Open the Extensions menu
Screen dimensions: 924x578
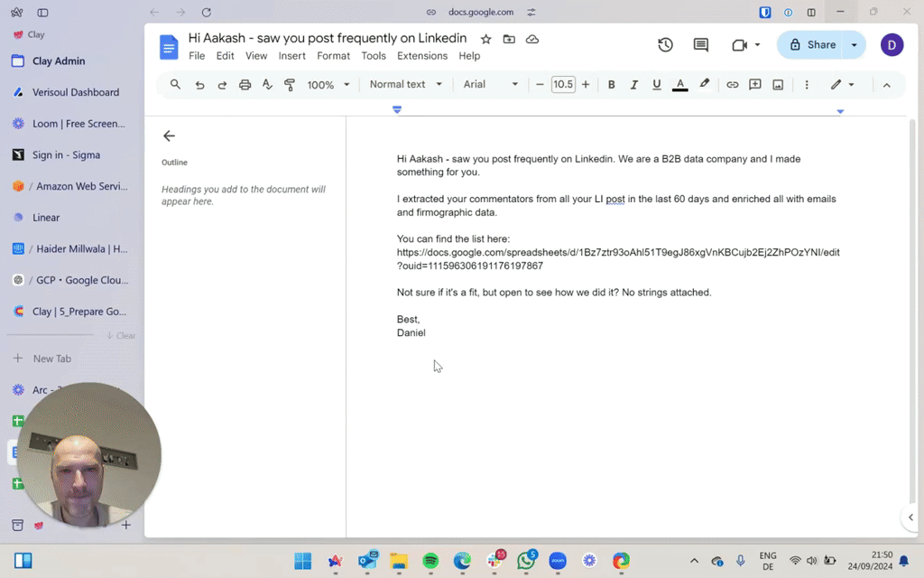click(421, 56)
